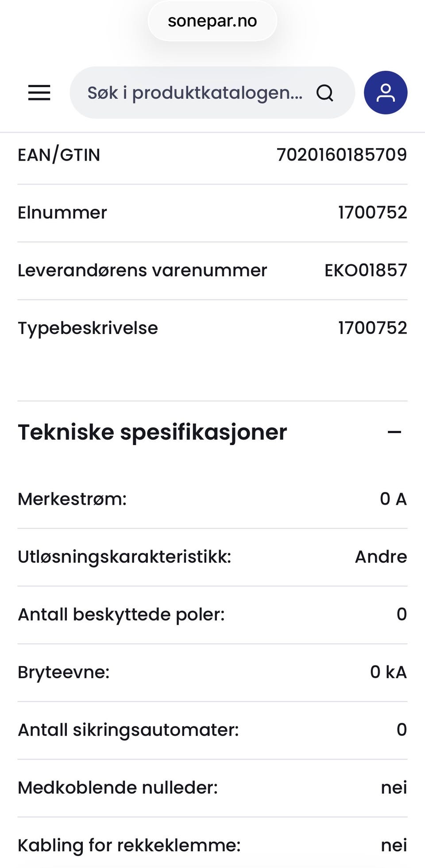425x868 pixels.
Task: Click the Typebeskrivelse value 1700752
Action: point(372,328)
